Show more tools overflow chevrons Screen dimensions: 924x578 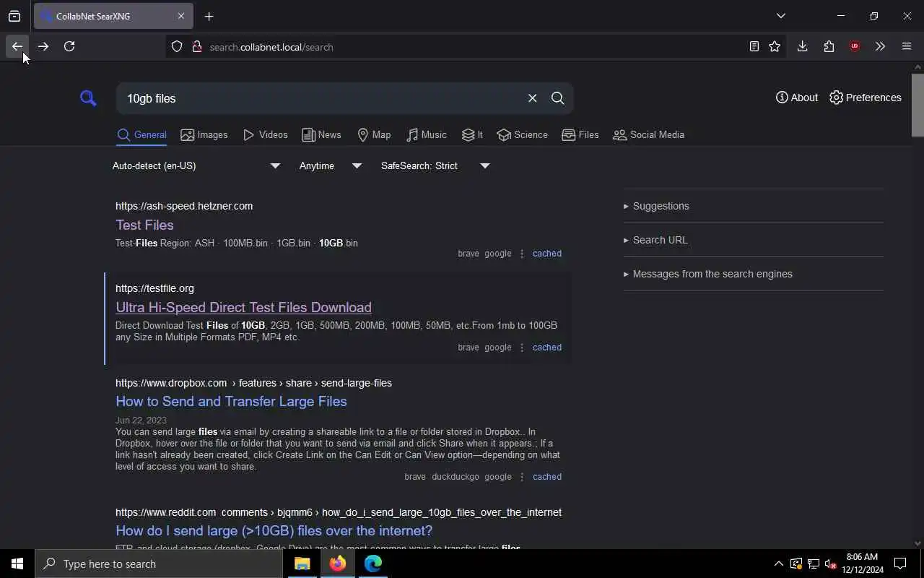(880, 46)
